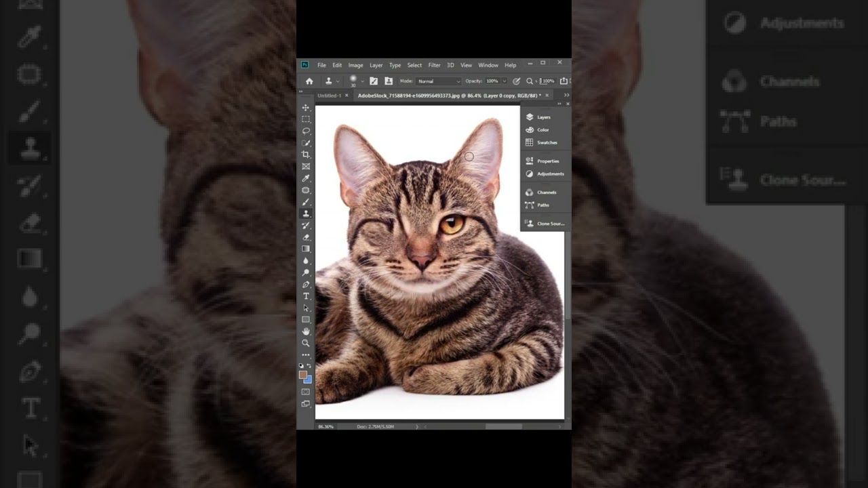This screenshot has width=868, height=488.
Task: Select the Eraser tool
Action: pos(306,237)
